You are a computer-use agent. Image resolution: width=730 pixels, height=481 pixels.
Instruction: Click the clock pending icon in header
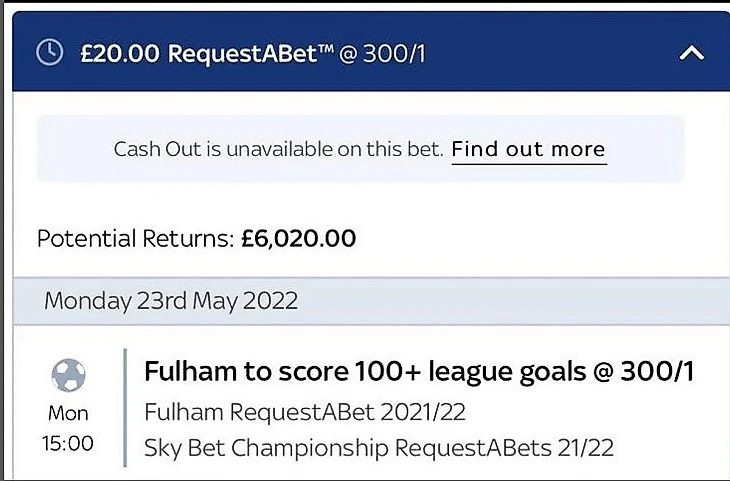(49, 52)
